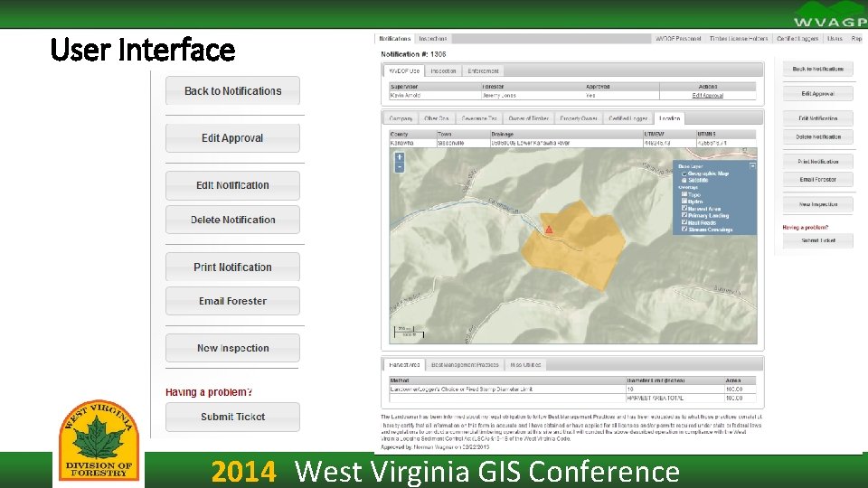868x488 pixels.
Task: Uncheck the Primary Landing overlay
Action: [684, 215]
